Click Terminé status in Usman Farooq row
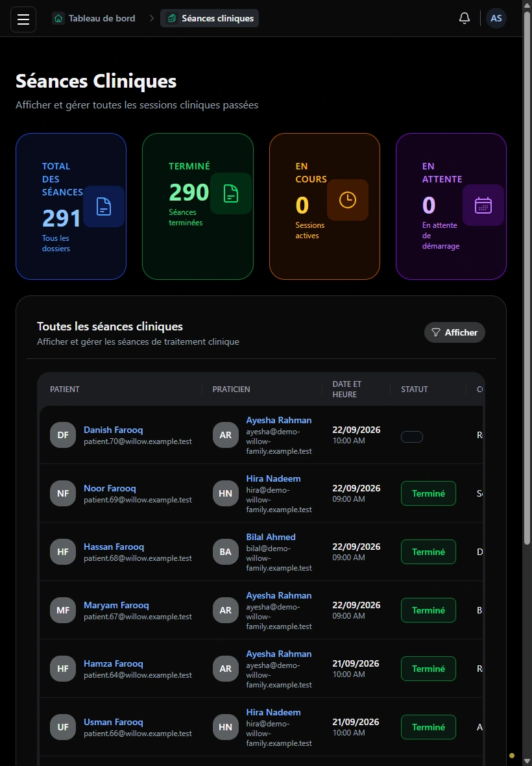The image size is (532, 766). pos(429,727)
